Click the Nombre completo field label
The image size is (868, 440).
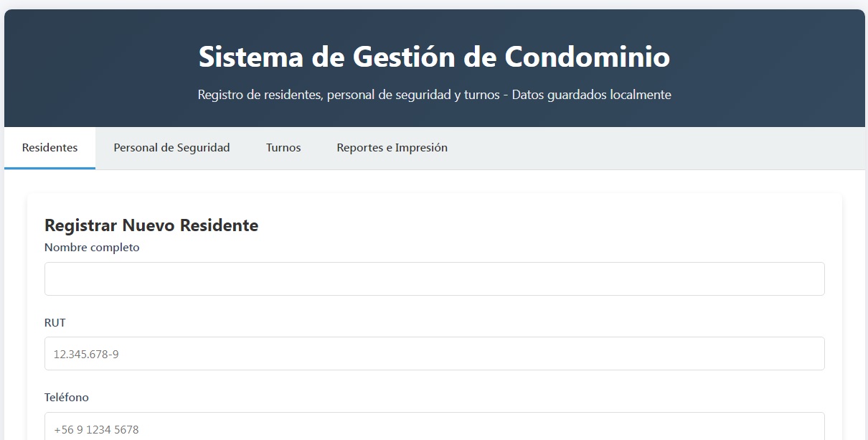pos(92,247)
